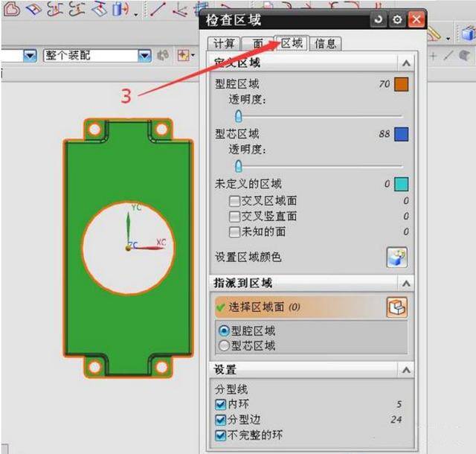Viewport: 476px width, 454px height.
Task: Select the 型芯区域 radio button
Action: [223, 345]
